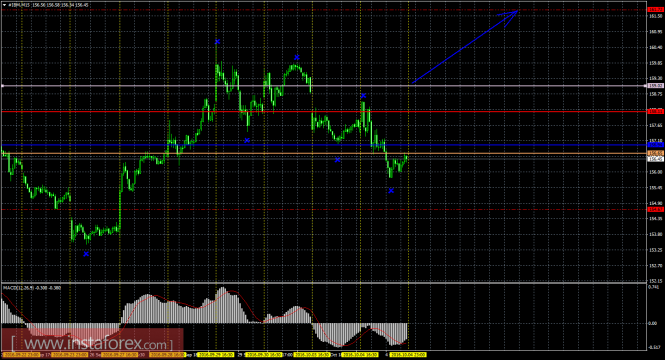Select the blue arrowhead pointing to the top red line
Screen dimensions: 665x360
(510, 16)
